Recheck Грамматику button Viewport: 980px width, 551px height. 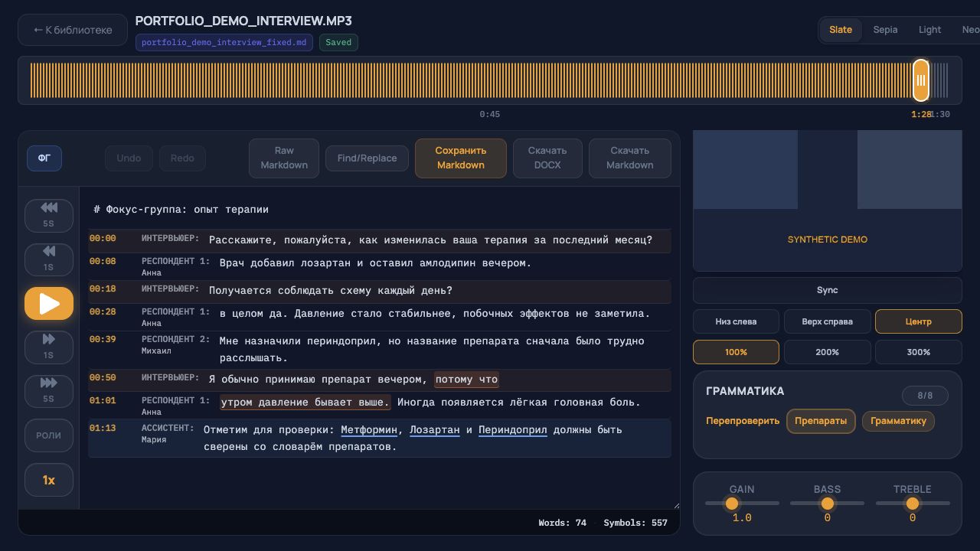click(898, 421)
